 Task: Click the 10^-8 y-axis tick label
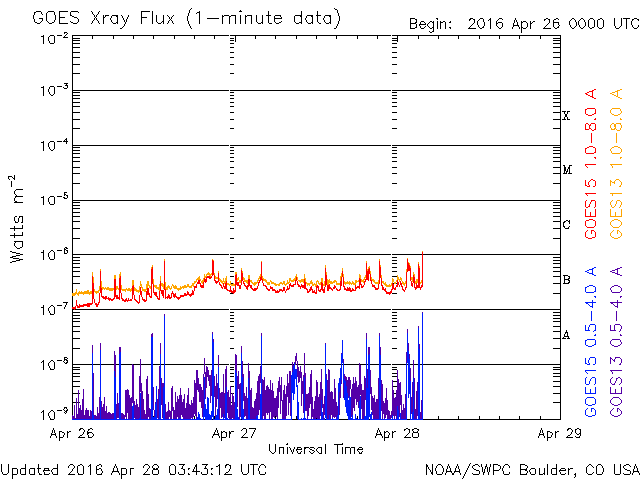coord(55,364)
